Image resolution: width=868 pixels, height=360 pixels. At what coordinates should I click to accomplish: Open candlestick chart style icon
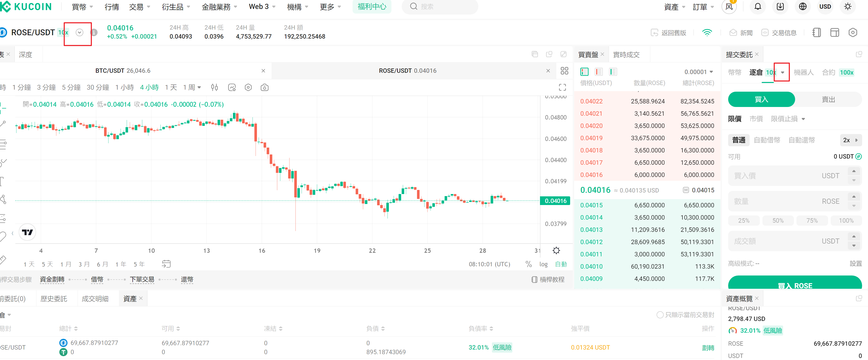point(214,88)
